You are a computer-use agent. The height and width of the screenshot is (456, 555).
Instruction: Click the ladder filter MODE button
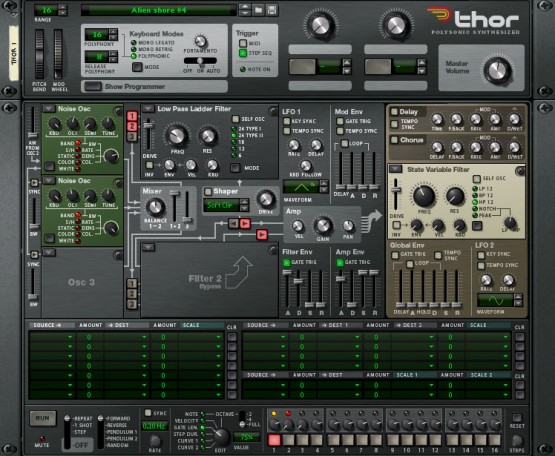click(x=235, y=168)
